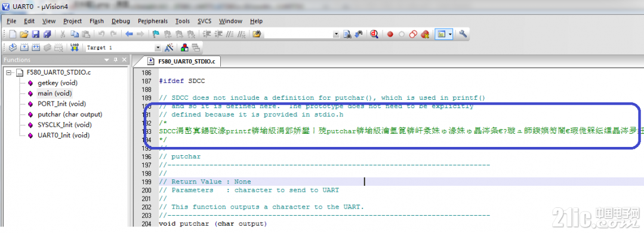Switch to the F580_UART0_STDIO.c tab

(x=183, y=61)
